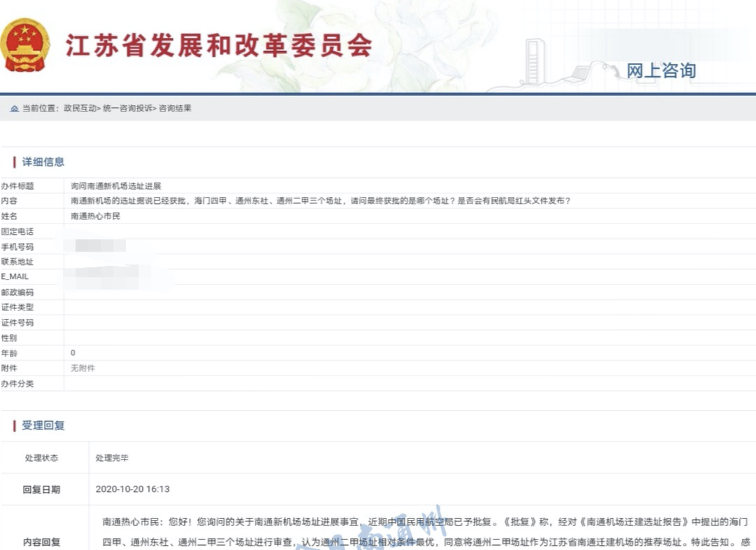Click the red bar beside 详细信息
Screen dimensions: 756x550
(x=15, y=162)
